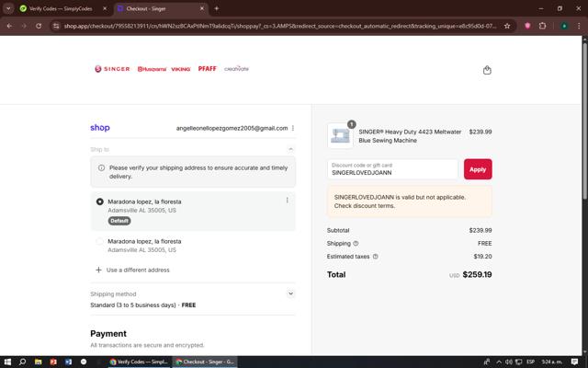Open a new browser tab
Viewport: 588px width, 368px height.
click(x=217, y=8)
